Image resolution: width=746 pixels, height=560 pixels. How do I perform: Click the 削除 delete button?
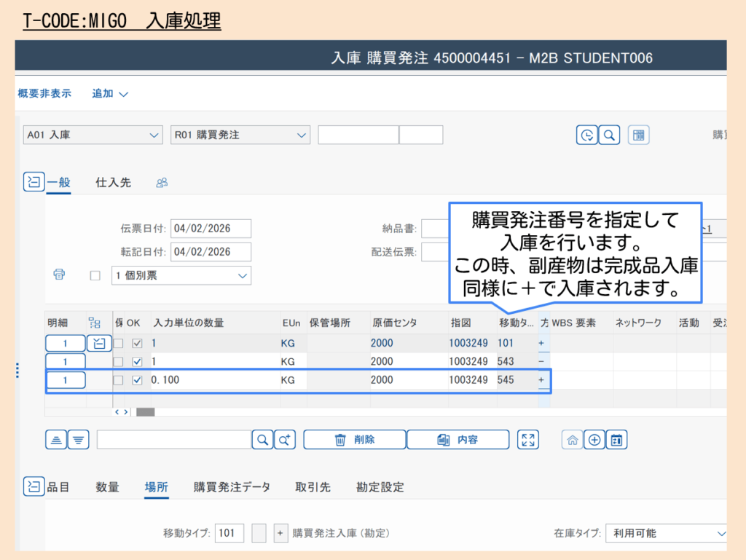[354, 440]
